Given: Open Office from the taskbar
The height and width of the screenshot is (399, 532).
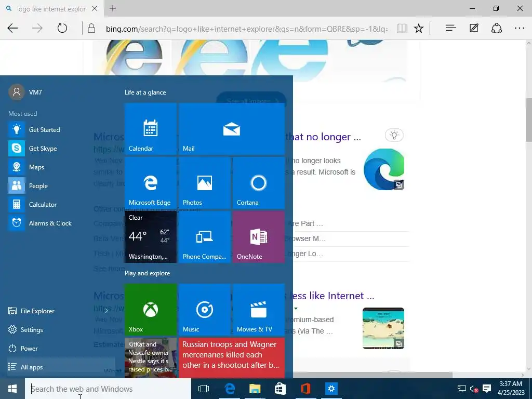Looking at the screenshot, I should (305, 389).
